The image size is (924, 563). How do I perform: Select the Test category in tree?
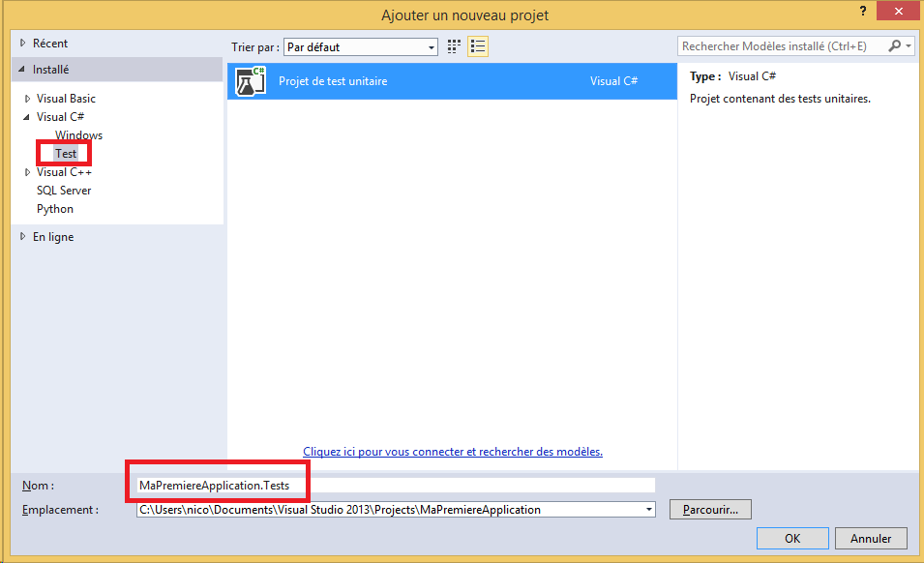click(x=66, y=154)
